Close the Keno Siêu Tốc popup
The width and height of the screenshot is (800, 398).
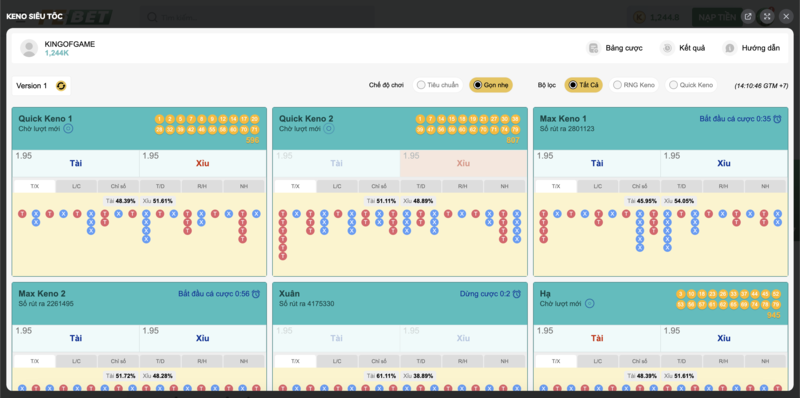(x=786, y=16)
